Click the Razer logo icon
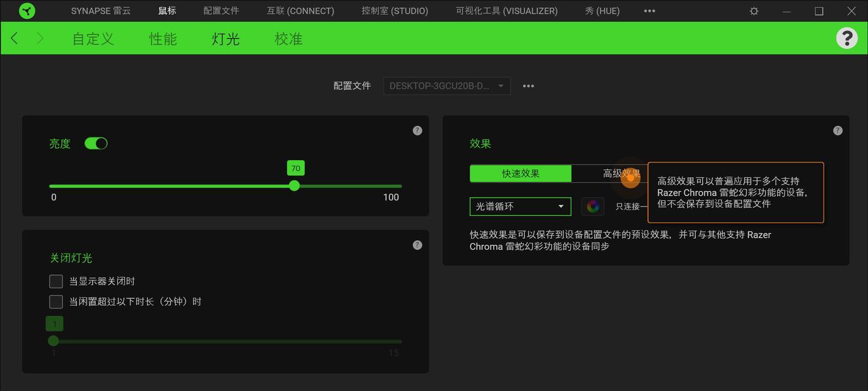 point(27,11)
